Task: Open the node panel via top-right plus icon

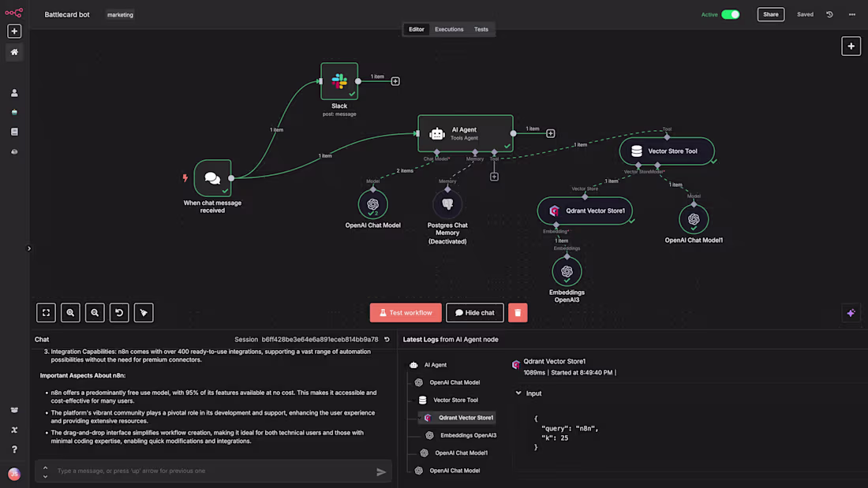Action: pyautogui.click(x=851, y=46)
